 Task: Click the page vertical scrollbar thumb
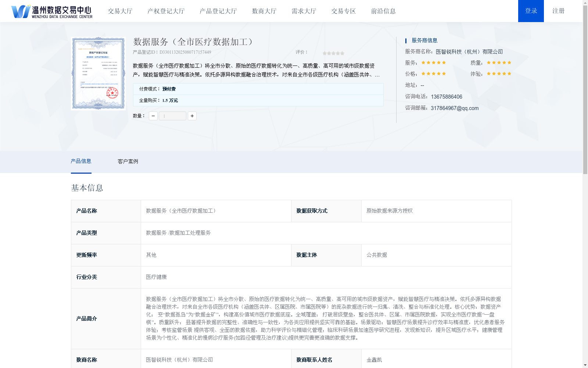(x=585, y=89)
